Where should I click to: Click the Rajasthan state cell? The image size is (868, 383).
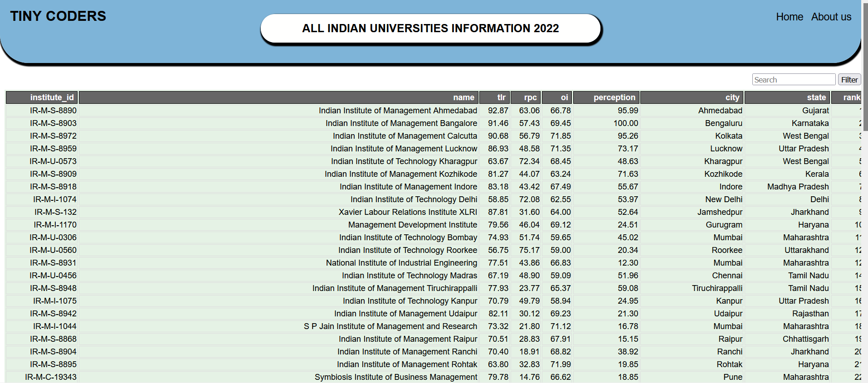(787, 314)
